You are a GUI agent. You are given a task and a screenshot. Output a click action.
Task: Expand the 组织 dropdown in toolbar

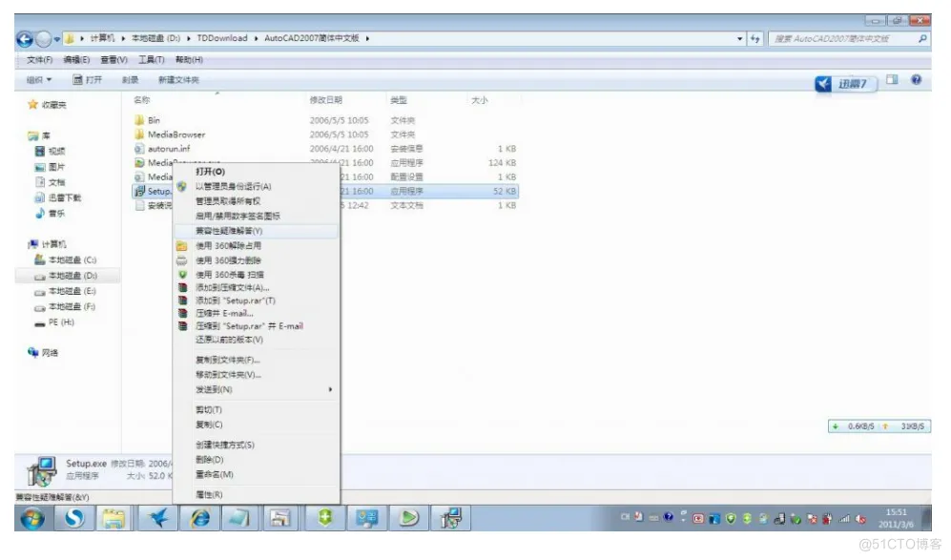39,79
